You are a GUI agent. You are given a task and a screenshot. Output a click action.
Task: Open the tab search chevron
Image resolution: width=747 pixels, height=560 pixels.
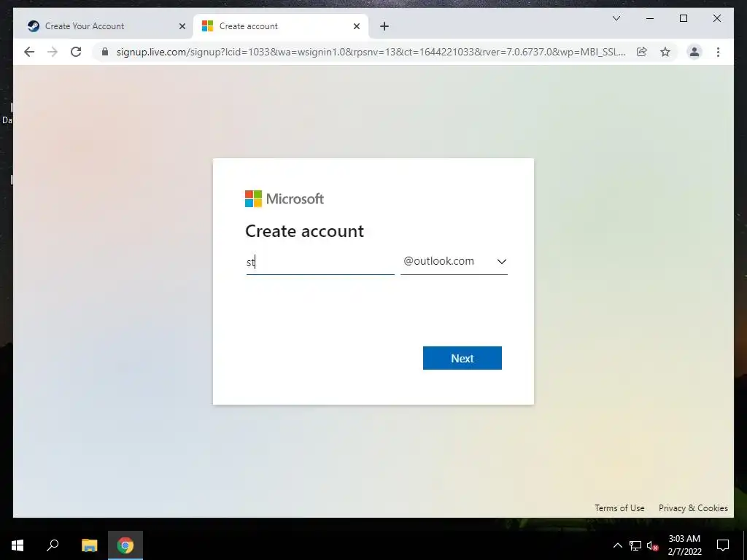click(x=616, y=18)
